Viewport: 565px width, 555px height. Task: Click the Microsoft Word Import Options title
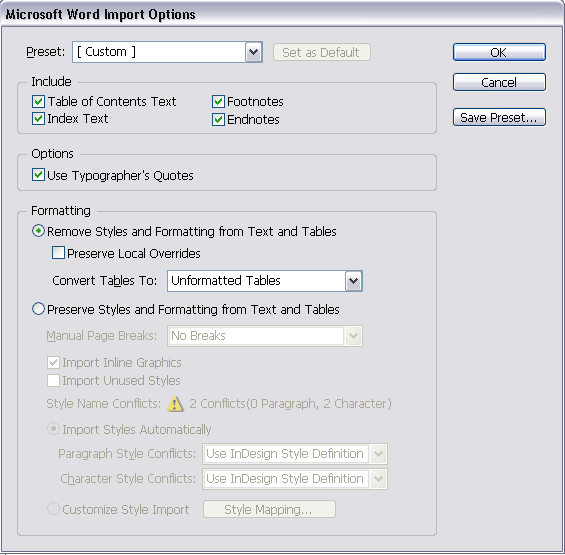tap(101, 14)
